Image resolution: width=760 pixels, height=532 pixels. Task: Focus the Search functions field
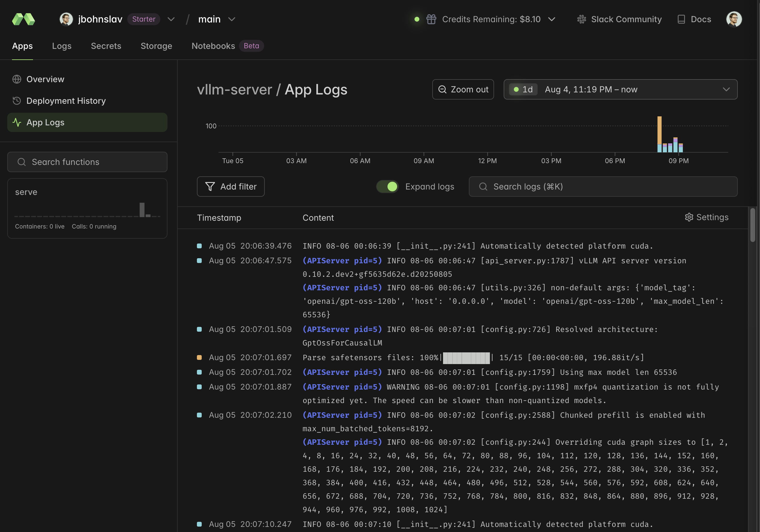87,162
